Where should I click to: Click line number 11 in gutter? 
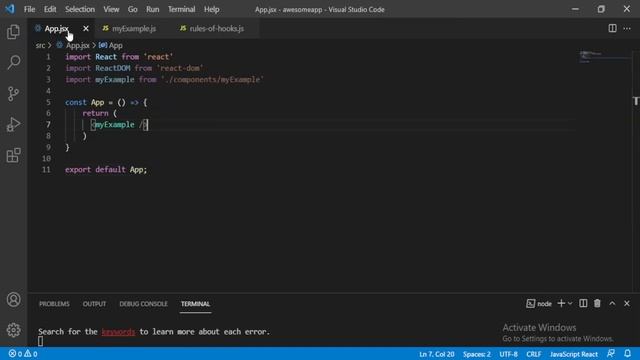(x=46, y=169)
